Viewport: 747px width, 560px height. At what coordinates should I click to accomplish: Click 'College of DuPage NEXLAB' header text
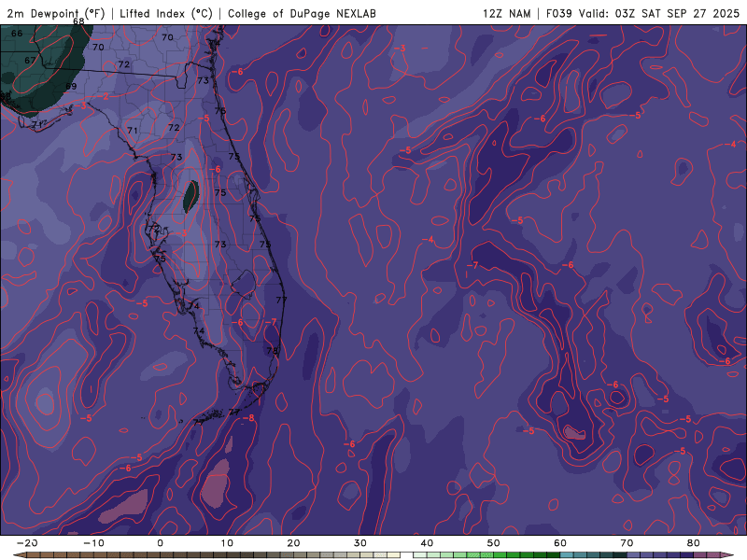point(302,13)
